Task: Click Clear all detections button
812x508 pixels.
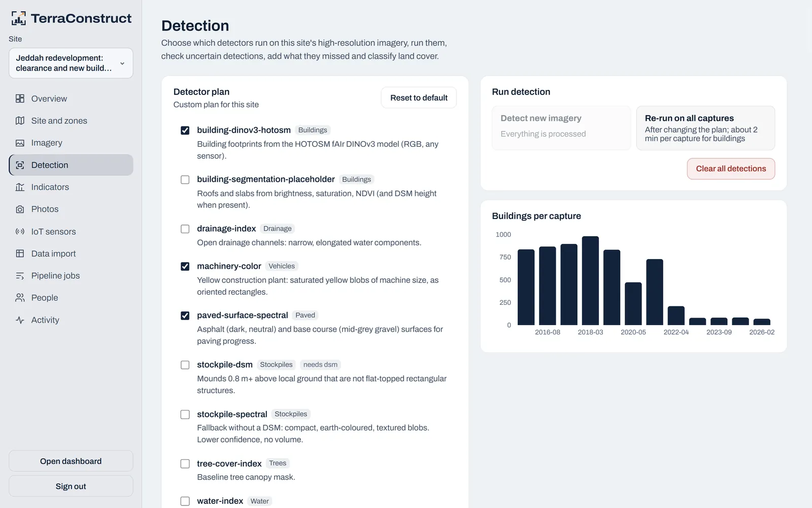Action: [x=731, y=169]
